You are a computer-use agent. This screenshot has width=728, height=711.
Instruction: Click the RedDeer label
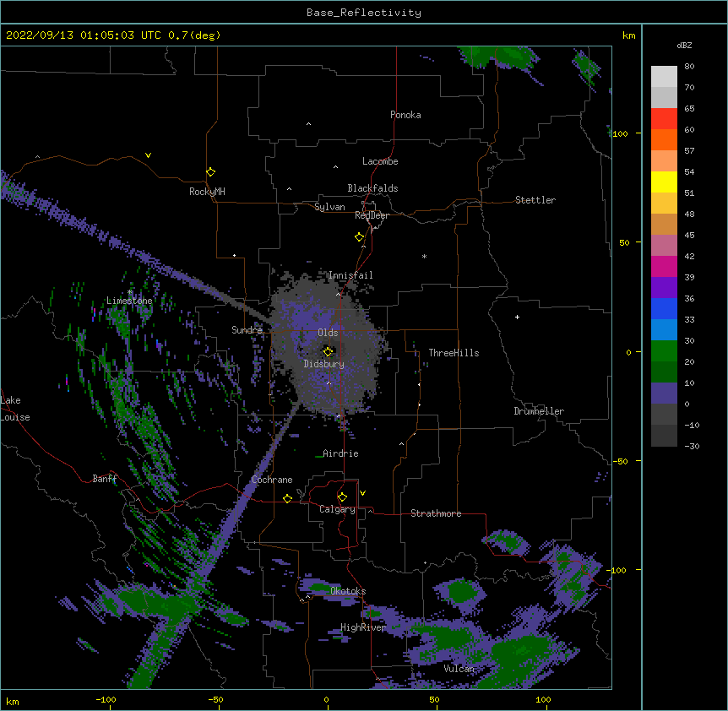372,215
